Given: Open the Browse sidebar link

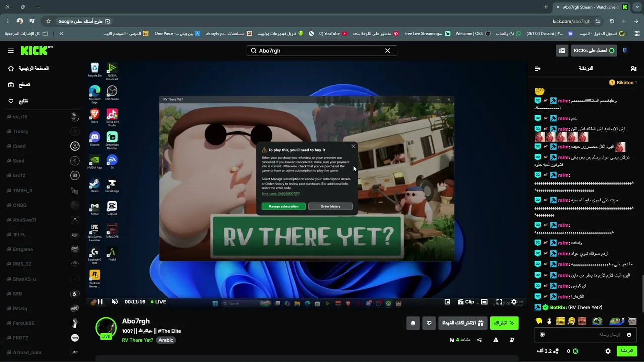Looking at the screenshot, I should pos(19,84).
